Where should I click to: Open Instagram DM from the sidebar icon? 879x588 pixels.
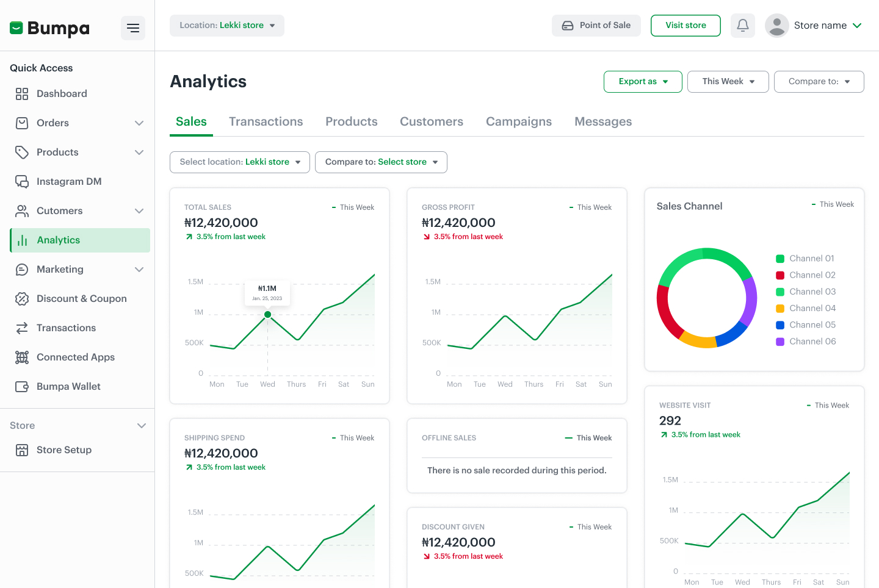point(22,182)
